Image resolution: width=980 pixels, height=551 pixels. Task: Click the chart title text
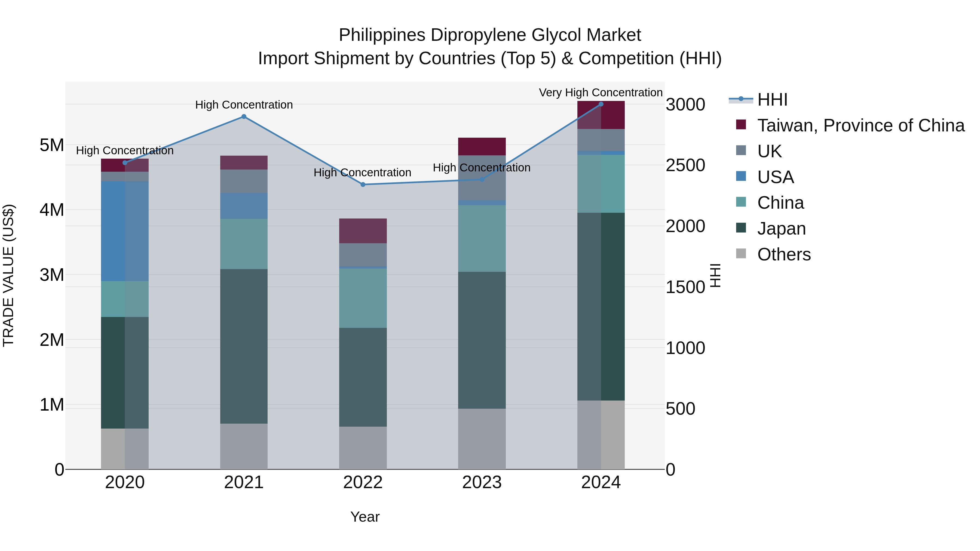pyautogui.click(x=490, y=47)
